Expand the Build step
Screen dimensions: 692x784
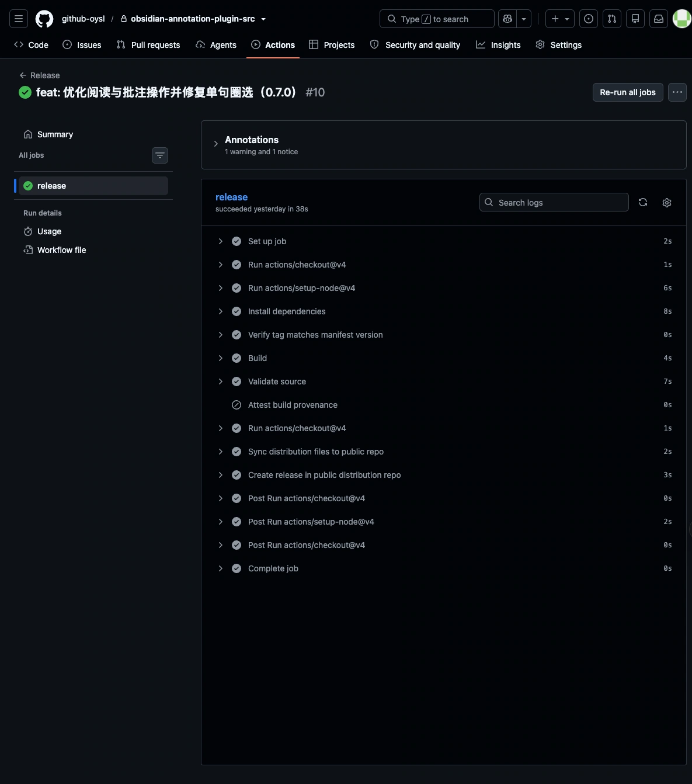click(x=444, y=358)
